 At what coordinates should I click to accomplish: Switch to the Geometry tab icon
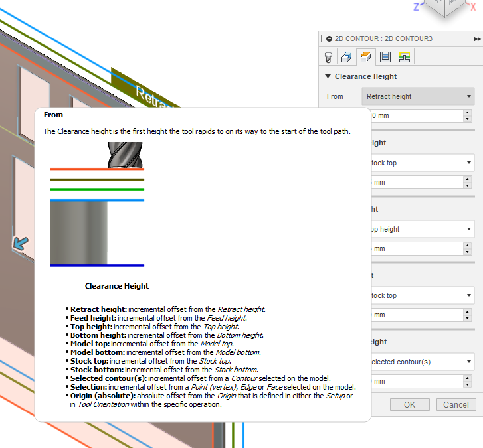[346, 57]
